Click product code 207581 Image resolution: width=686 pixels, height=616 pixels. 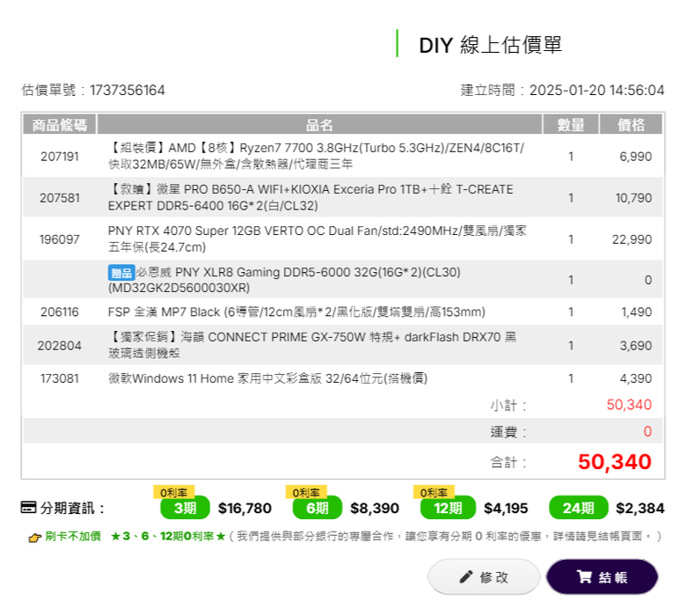60,198
